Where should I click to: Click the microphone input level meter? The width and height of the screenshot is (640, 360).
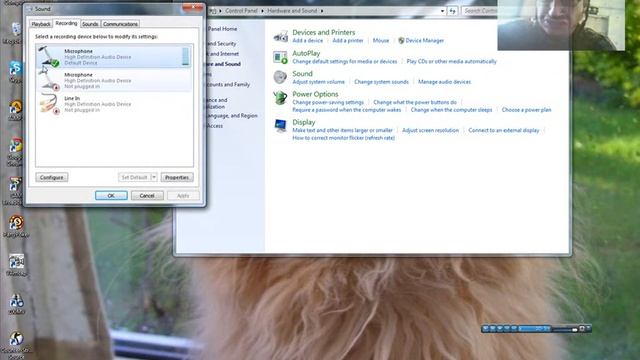click(185, 56)
